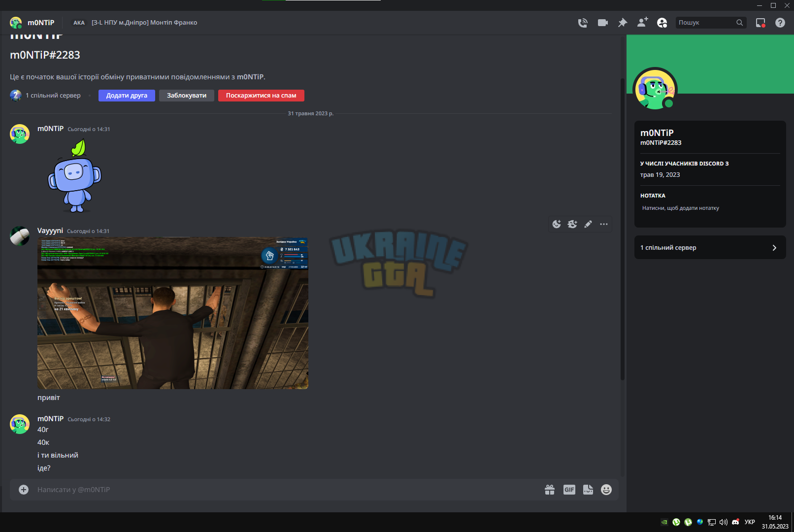Click the note field Натисни, щоб додати нотатку
The height and width of the screenshot is (532, 794).
click(709, 208)
